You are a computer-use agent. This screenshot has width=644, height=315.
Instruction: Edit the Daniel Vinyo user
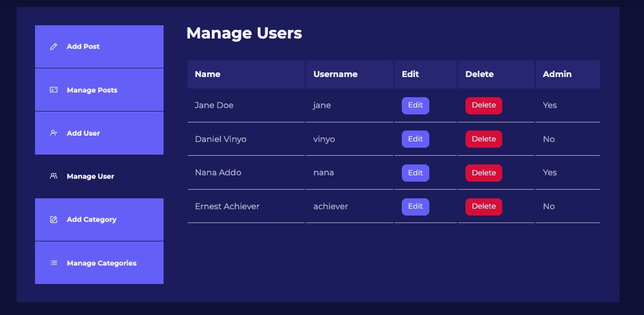tap(415, 139)
